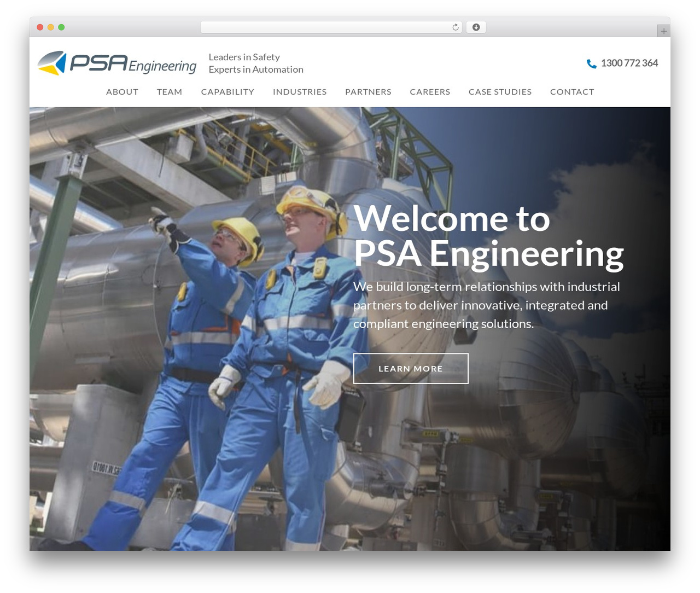Viewport: 700px width, 593px height.
Task: Minimize the window with the yellow button
Action: [51, 27]
